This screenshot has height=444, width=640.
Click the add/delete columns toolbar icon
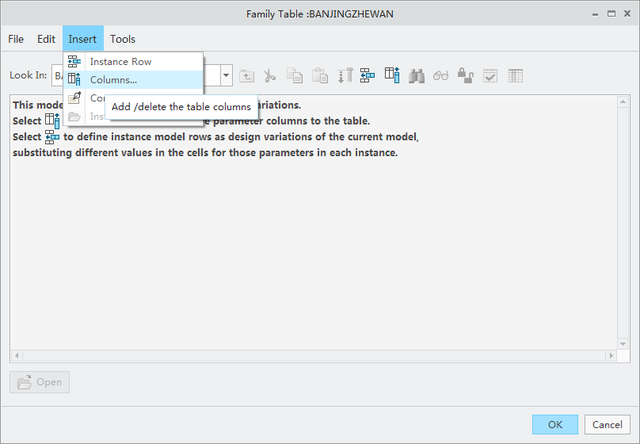(392, 75)
